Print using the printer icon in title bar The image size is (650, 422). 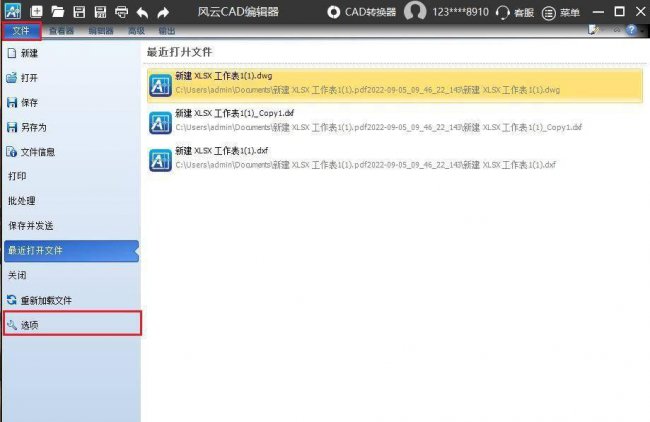coord(121,12)
